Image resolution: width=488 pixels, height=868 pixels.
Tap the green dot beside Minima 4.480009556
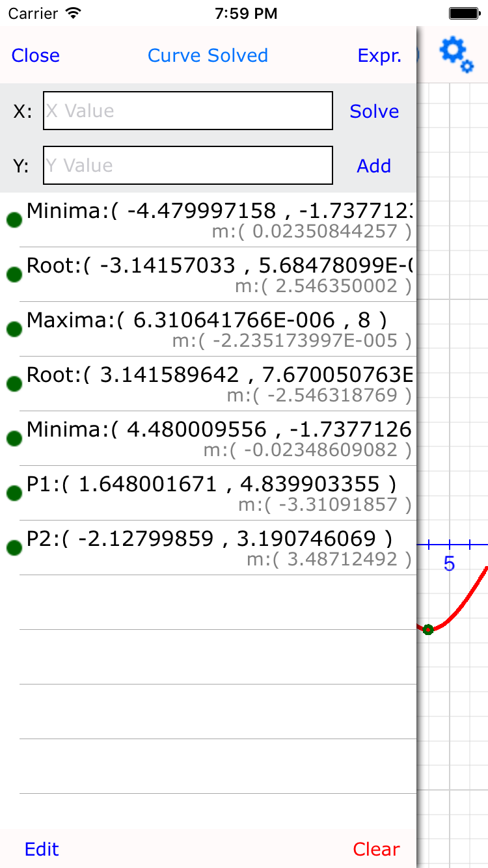click(14, 439)
